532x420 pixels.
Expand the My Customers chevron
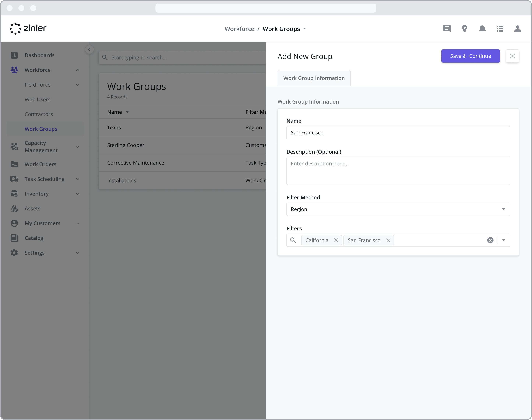(78, 223)
